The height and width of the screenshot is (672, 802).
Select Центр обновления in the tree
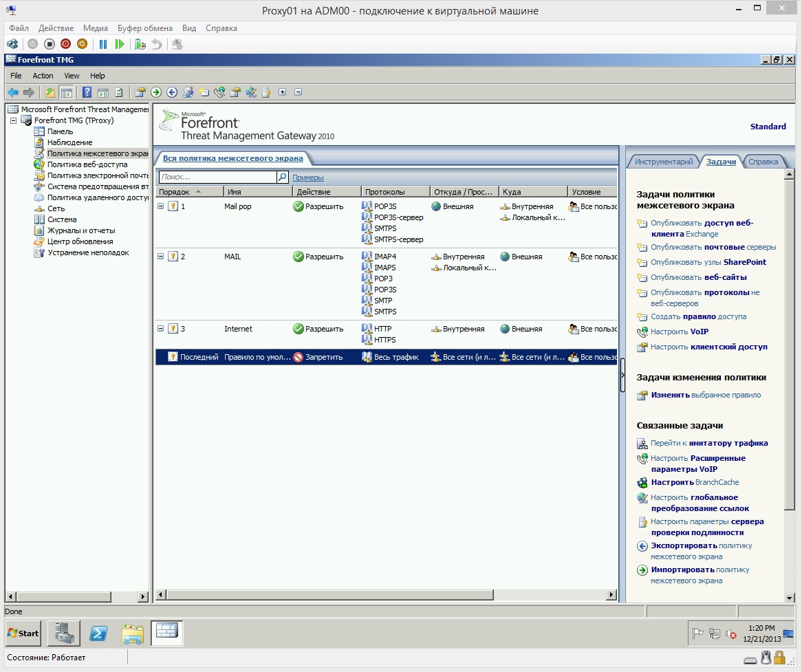click(x=80, y=241)
